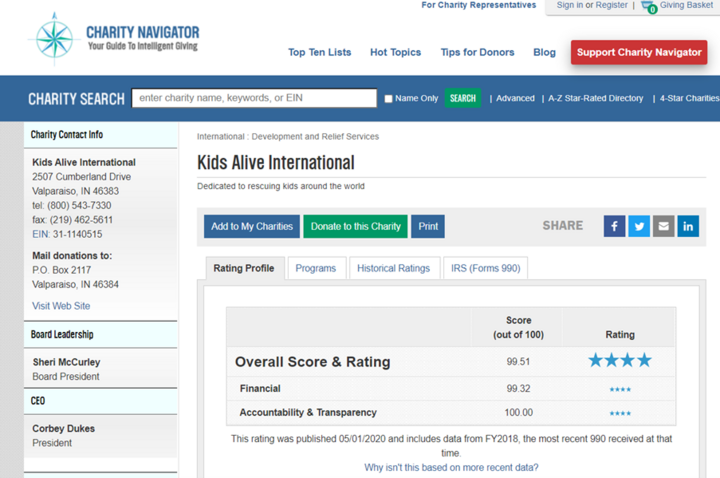This screenshot has height=478, width=720.
Task: Select Accountability score value 100.00
Action: (518, 412)
